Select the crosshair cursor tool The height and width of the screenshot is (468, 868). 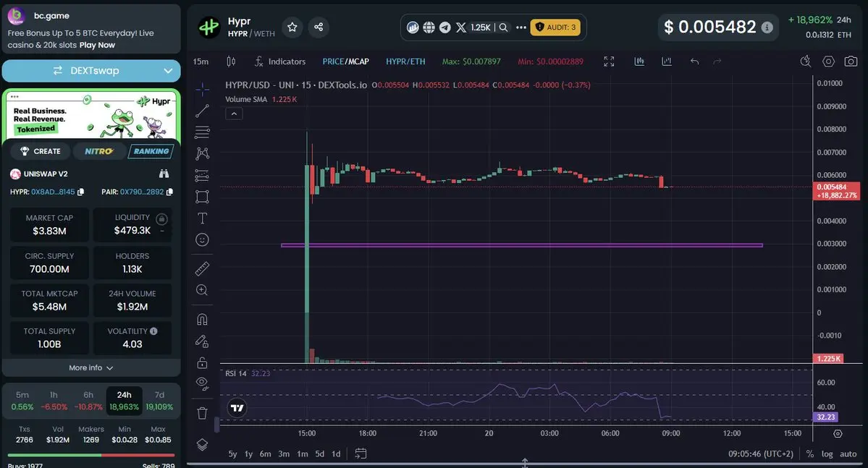click(x=202, y=89)
